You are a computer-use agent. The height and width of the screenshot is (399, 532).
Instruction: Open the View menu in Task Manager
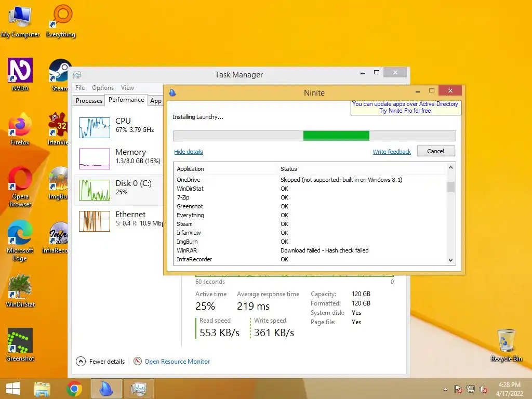128,87
